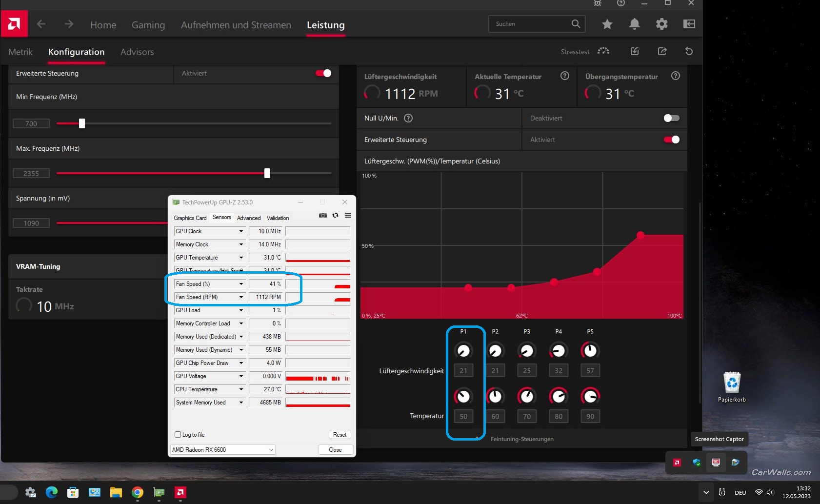The height and width of the screenshot is (504, 820).
Task: Toggle Null U/Min. switch
Action: (x=671, y=118)
